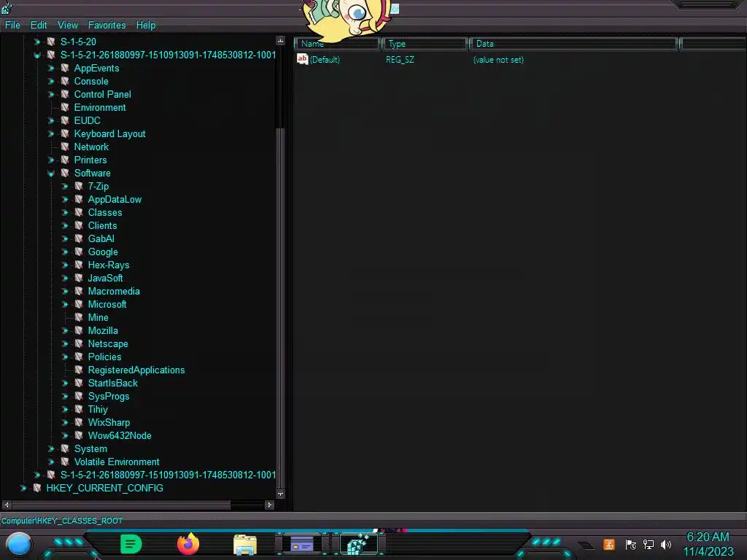This screenshot has height=560, width=747.
Task: Click the tree vertical scrollbar thumb
Action: click(x=281, y=308)
